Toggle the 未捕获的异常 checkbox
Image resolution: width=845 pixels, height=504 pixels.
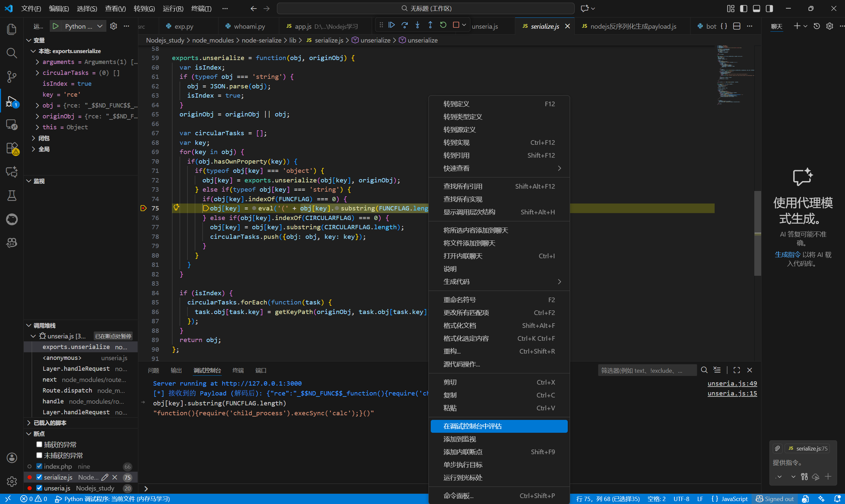pyautogui.click(x=39, y=455)
